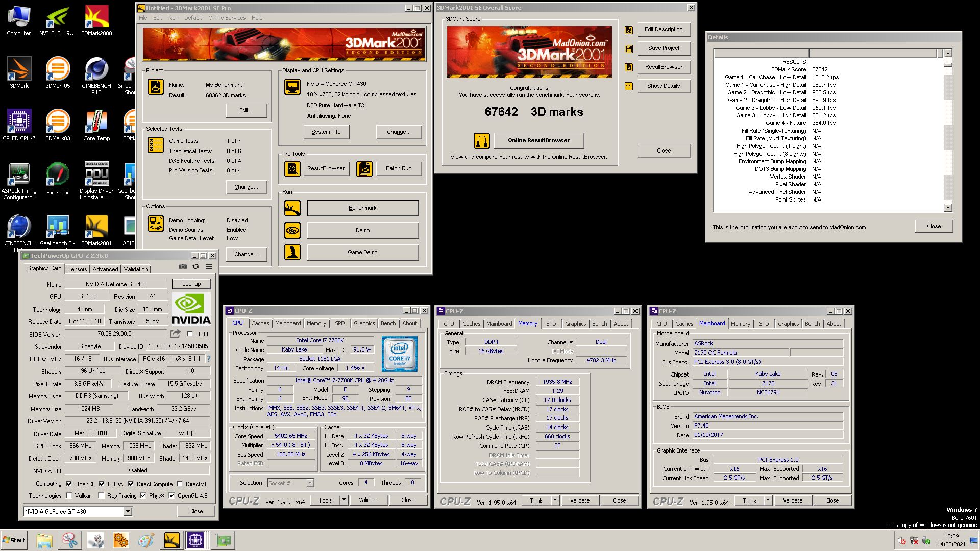
Task: Open the GPU-Z hamburger menu
Action: click(x=209, y=266)
